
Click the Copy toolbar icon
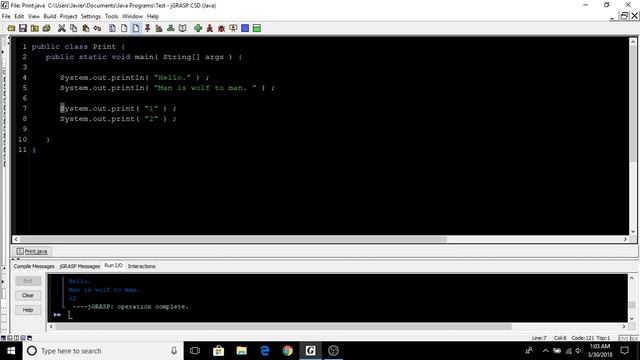pyautogui.click(x=73, y=28)
